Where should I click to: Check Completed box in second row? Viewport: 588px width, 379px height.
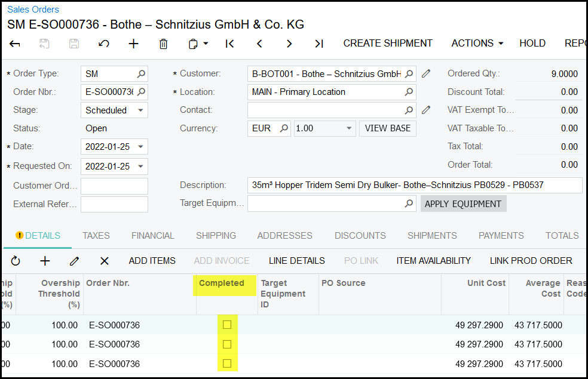227,344
